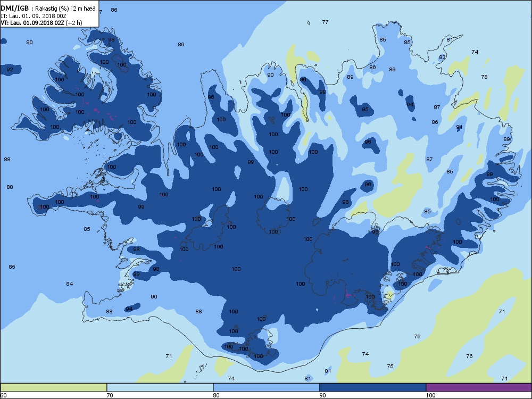Viewport: 532px width, 399px height.
Task: Click the humidity value '77' on map
Action: coord(325,22)
